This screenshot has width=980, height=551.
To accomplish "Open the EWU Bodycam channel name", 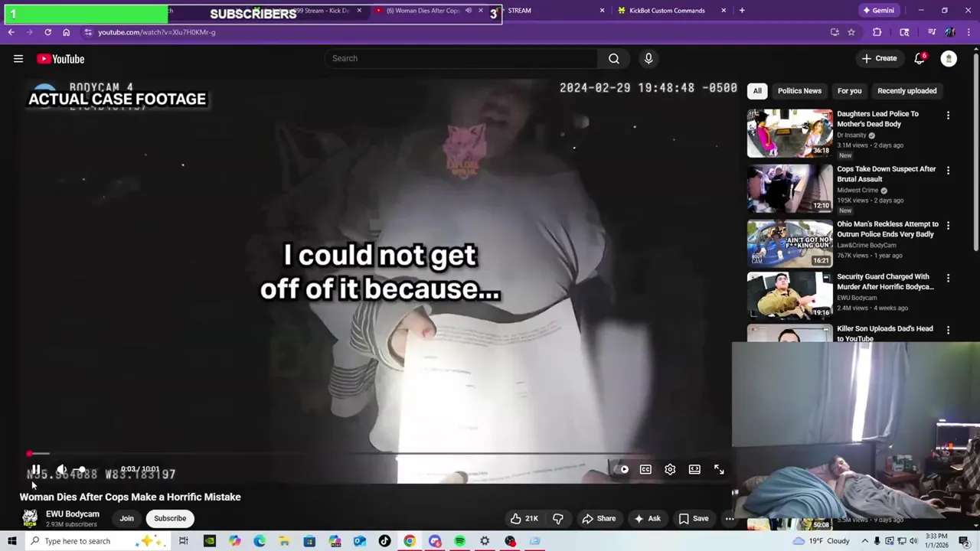I will tap(73, 514).
